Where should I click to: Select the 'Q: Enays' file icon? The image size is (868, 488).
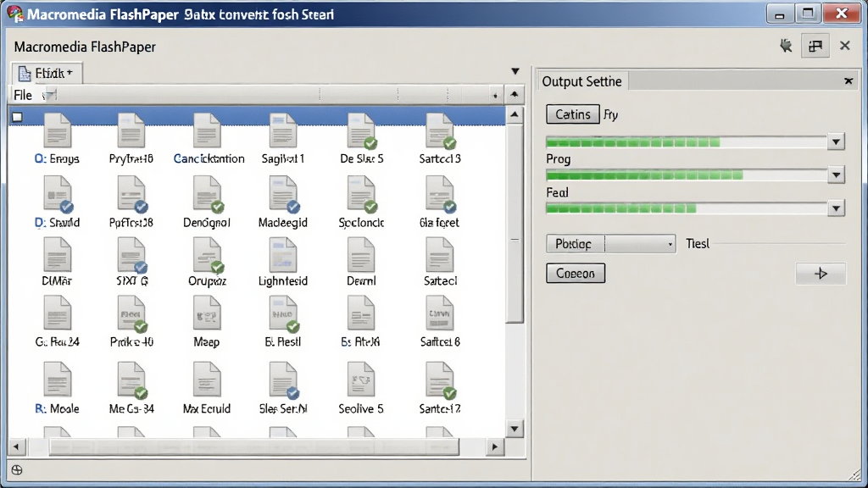point(57,130)
